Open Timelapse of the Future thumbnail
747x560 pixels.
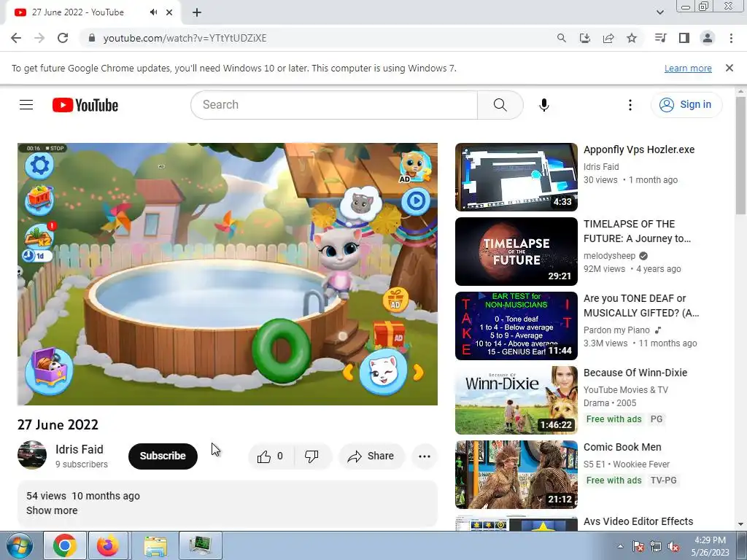click(x=516, y=252)
